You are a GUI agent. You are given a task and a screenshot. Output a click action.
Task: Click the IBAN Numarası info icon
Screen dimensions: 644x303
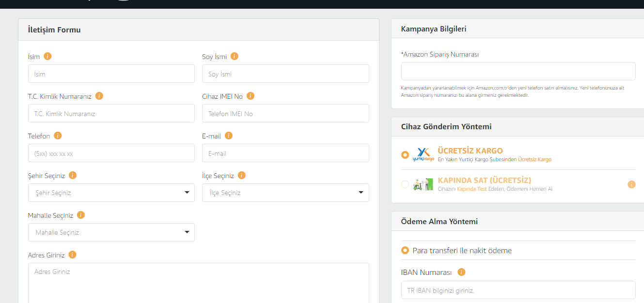461,272
